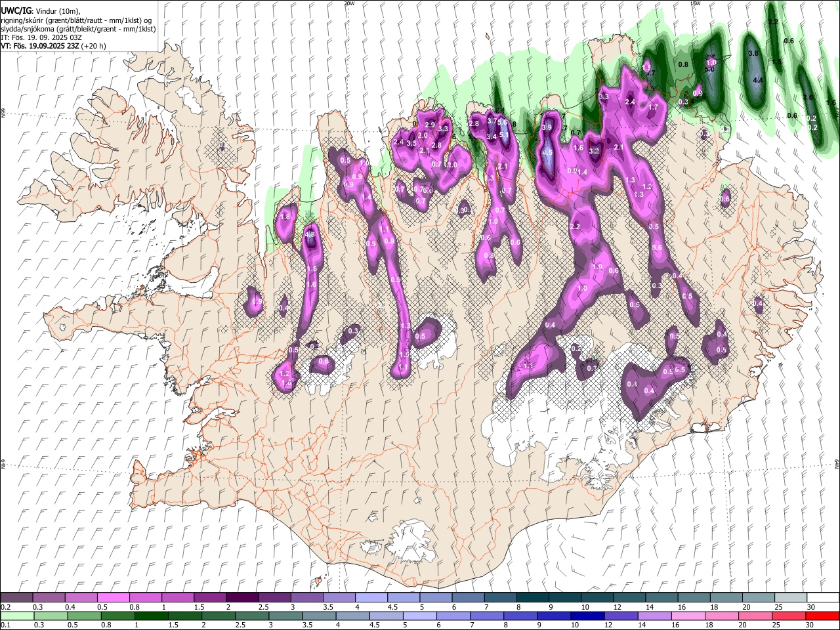Click the first mauve swatch above label 0.2
The width and height of the screenshot is (840, 630).
[x=16, y=598]
